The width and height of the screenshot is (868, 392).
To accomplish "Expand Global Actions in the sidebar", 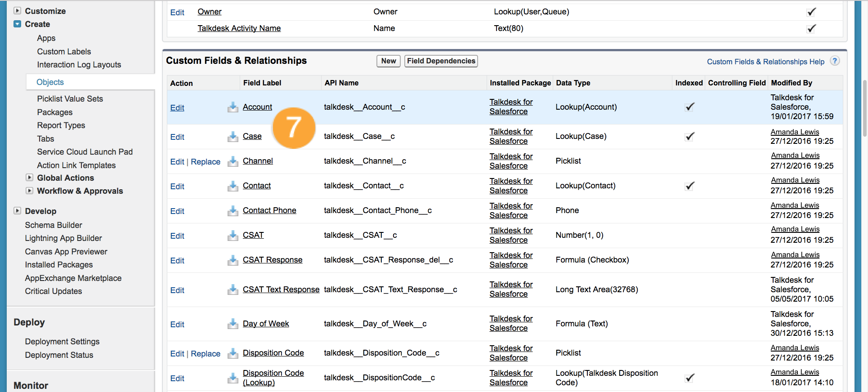I will point(29,178).
